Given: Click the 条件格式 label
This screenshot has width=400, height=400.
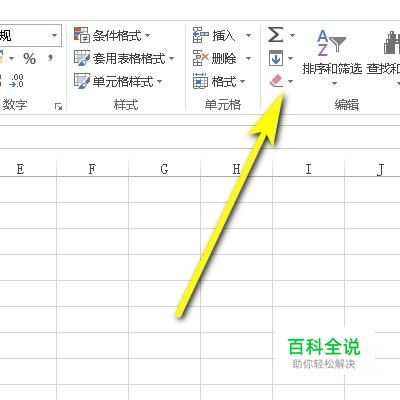Looking at the screenshot, I should [117, 35].
